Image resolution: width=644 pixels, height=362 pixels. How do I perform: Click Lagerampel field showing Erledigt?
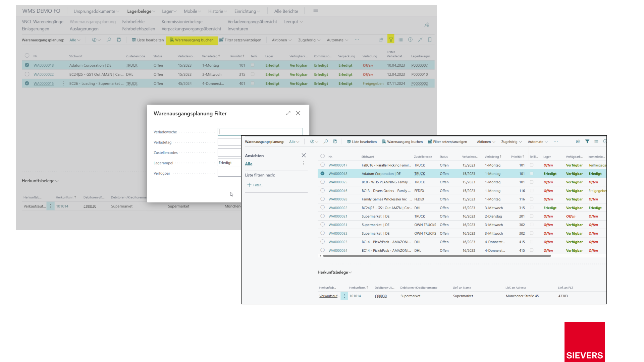pyautogui.click(x=229, y=163)
